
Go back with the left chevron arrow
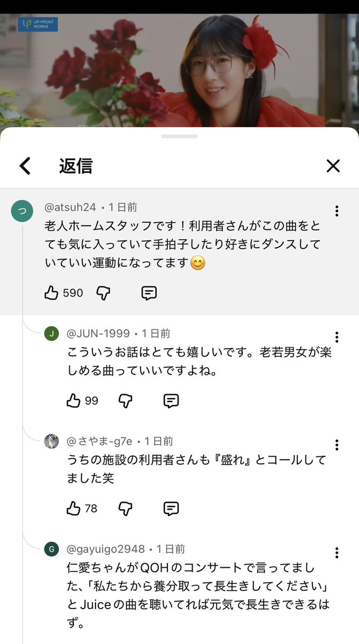(x=25, y=166)
